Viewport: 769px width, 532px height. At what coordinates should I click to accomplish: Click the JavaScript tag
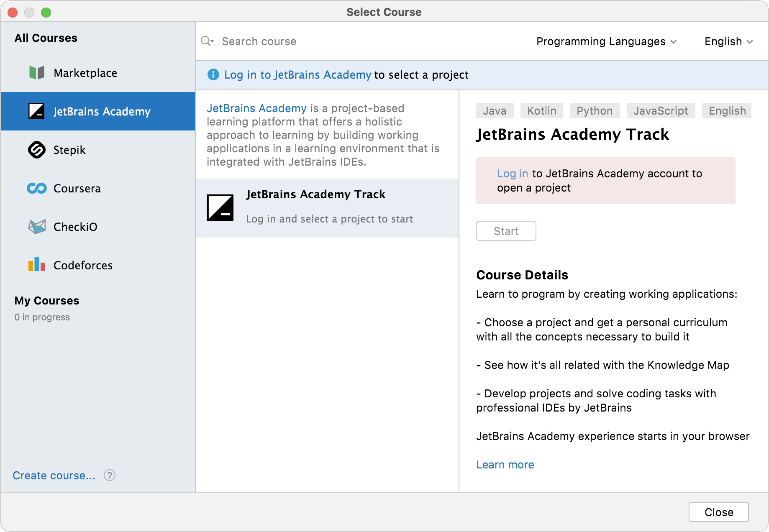661,110
